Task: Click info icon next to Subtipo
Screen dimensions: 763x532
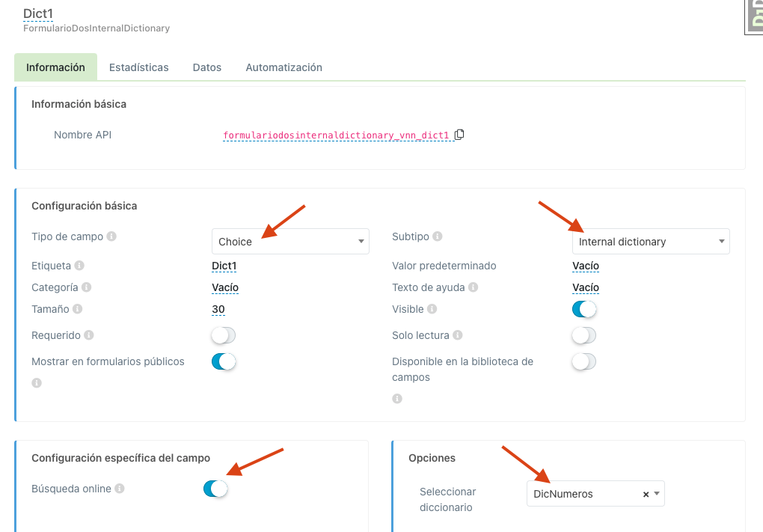Action: coord(438,236)
